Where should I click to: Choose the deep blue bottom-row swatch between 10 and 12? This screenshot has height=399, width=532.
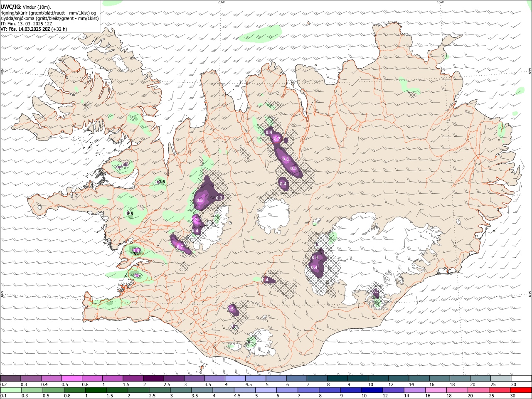click(x=372, y=390)
